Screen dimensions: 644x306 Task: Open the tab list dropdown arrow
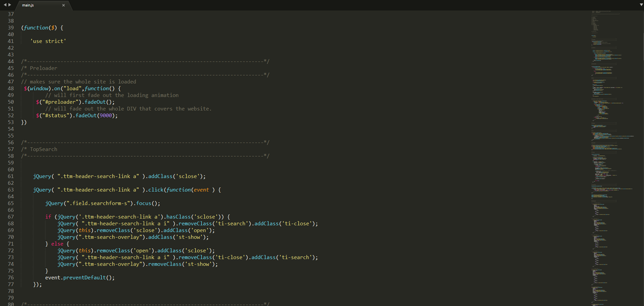[641, 5]
